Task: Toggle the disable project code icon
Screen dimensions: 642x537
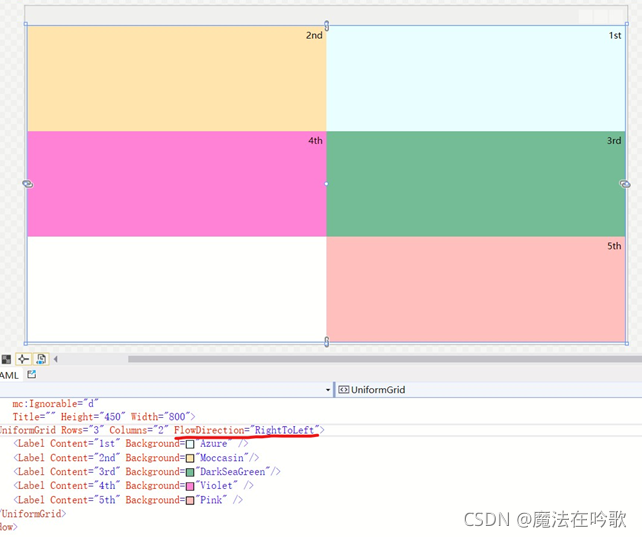Action: (x=41, y=359)
